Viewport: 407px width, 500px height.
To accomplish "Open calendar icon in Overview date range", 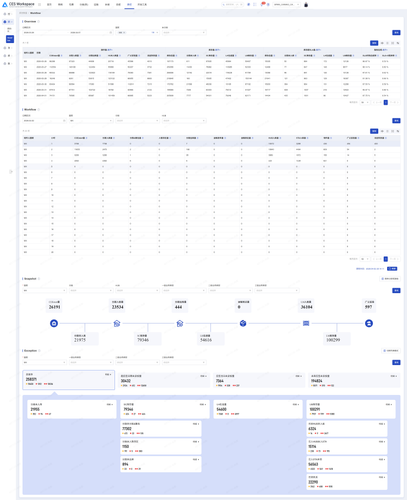I will 111,33.
